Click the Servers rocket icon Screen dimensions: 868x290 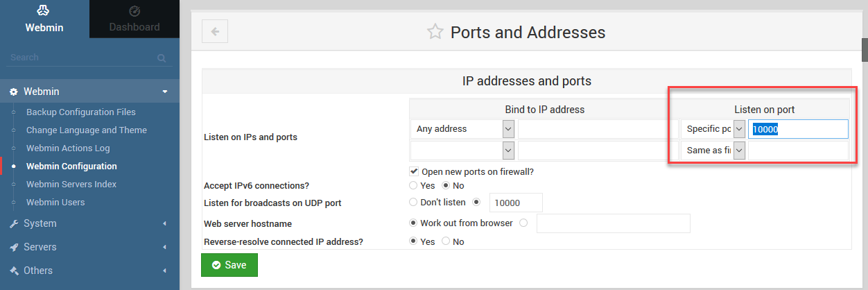click(13, 248)
